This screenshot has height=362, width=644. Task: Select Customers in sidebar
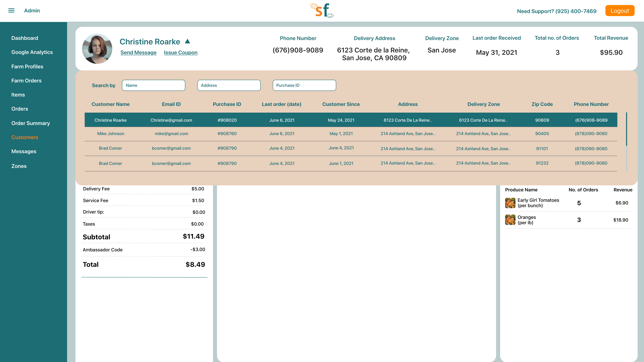(25, 137)
